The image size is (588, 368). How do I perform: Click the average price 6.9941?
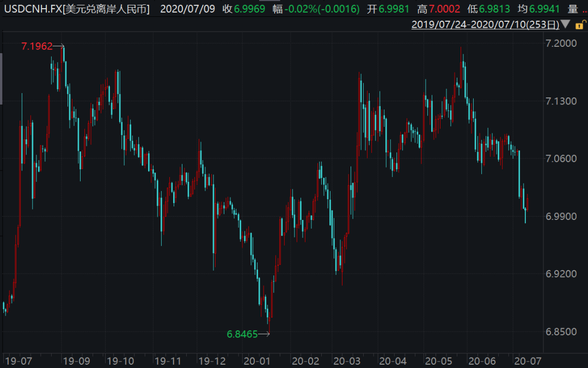click(544, 9)
